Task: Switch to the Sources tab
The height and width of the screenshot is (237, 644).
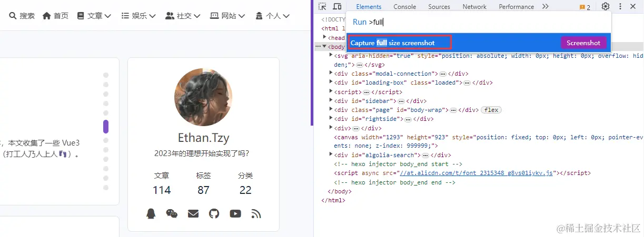Action: click(439, 7)
